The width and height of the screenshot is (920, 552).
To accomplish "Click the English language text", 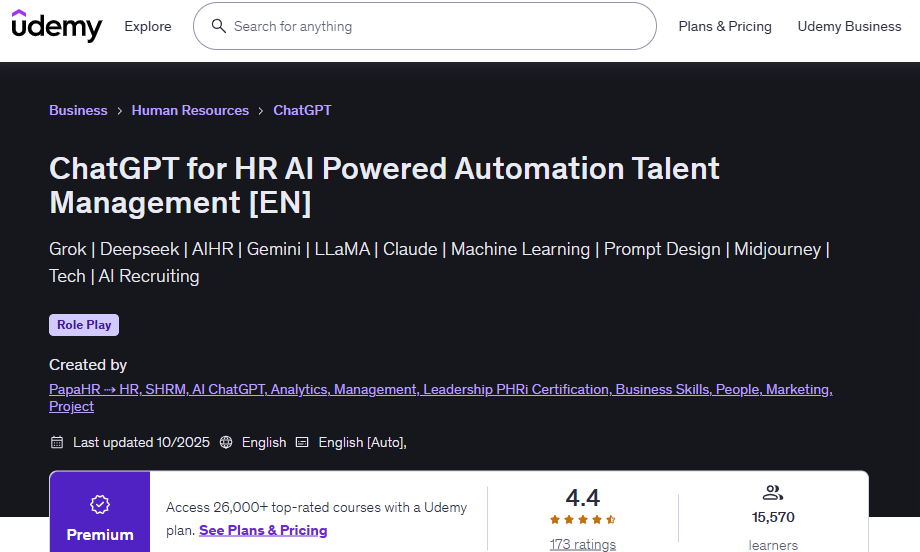I will [x=264, y=442].
